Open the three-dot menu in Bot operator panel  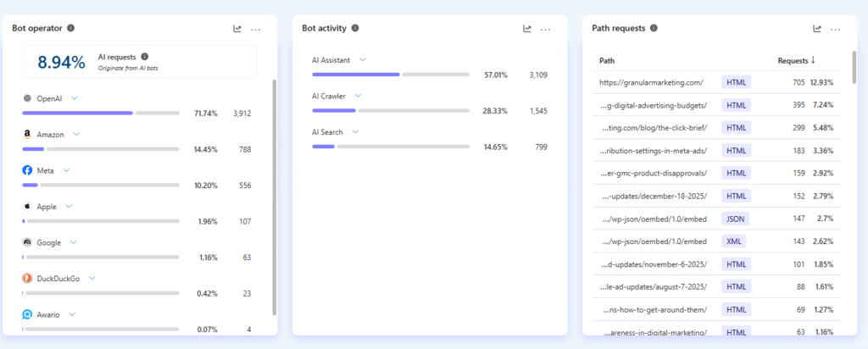tap(255, 29)
